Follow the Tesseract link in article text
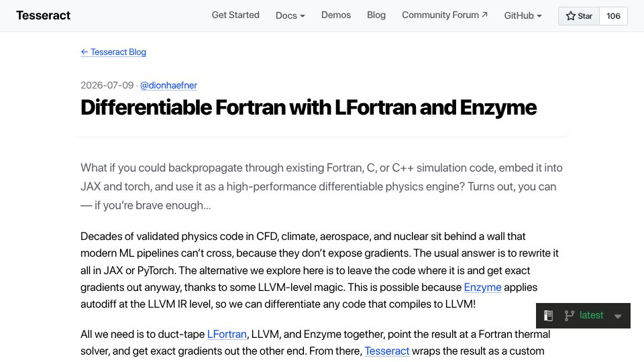This screenshot has height=362, width=644. (387, 351)
